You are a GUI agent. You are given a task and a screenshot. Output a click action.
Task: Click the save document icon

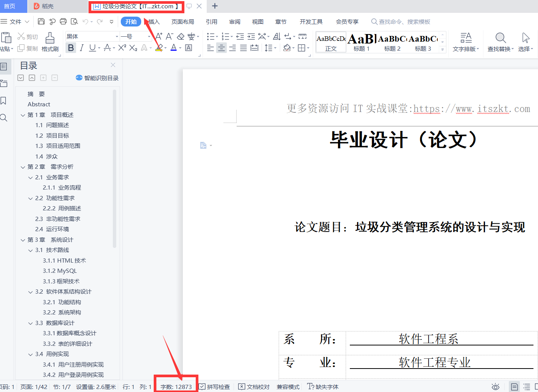42,22
